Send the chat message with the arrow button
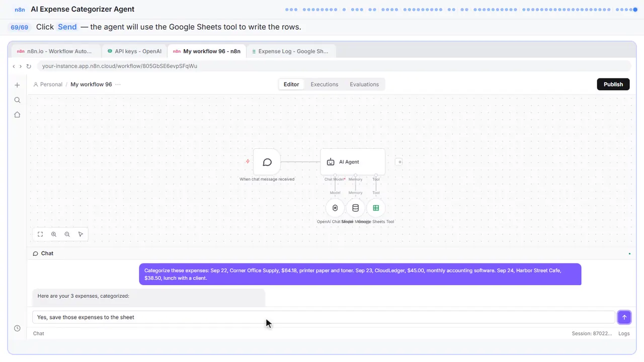This screenshot has width=644, height=362. (624, 317)
